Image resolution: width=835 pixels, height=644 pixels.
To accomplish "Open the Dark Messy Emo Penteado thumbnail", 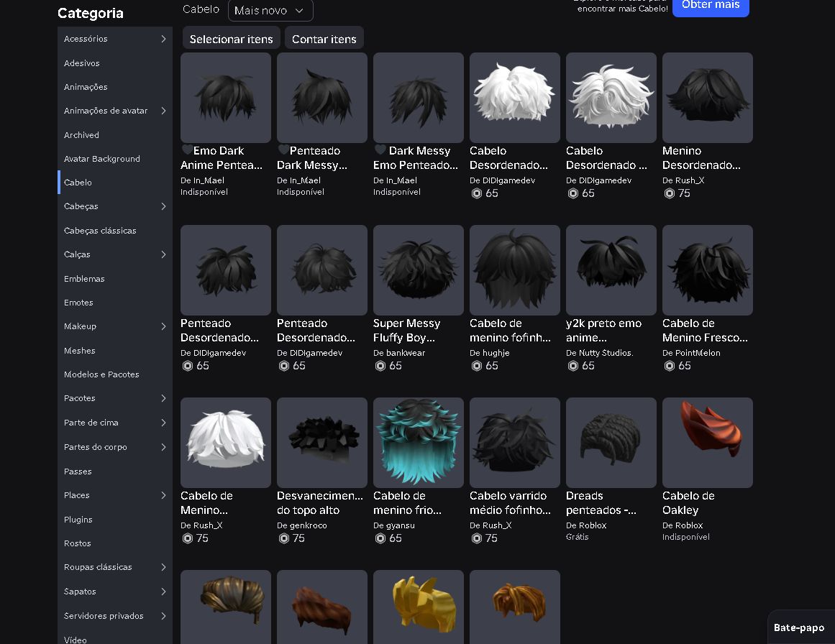I will tap(419, 98).
